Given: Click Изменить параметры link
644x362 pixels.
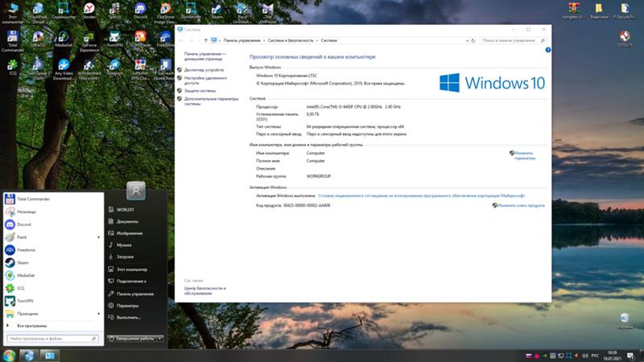Looking at the screenshot, I should pos(525,155).
